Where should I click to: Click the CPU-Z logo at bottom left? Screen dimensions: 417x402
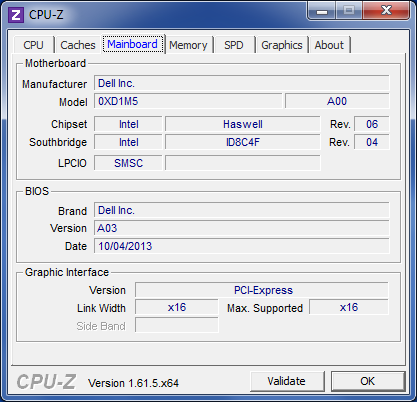pyautogui.click(x=46, y=382)
